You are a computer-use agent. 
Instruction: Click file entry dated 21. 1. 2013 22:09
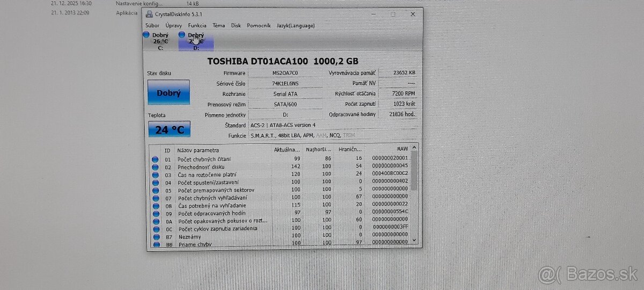click(x=70, y=12)
